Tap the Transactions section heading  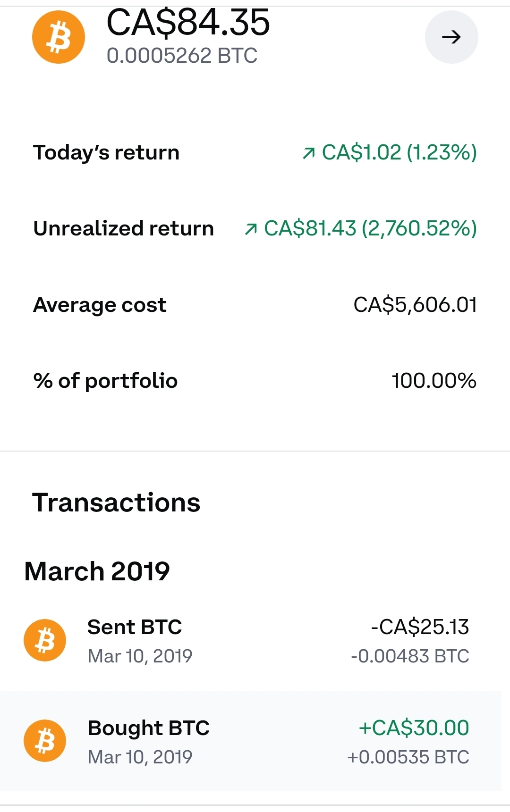coord(116,502)
